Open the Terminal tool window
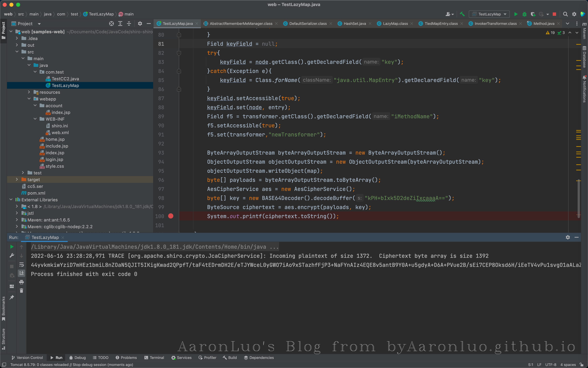Image resolution: width=588 pixels, height=368 pixels. 154,358
